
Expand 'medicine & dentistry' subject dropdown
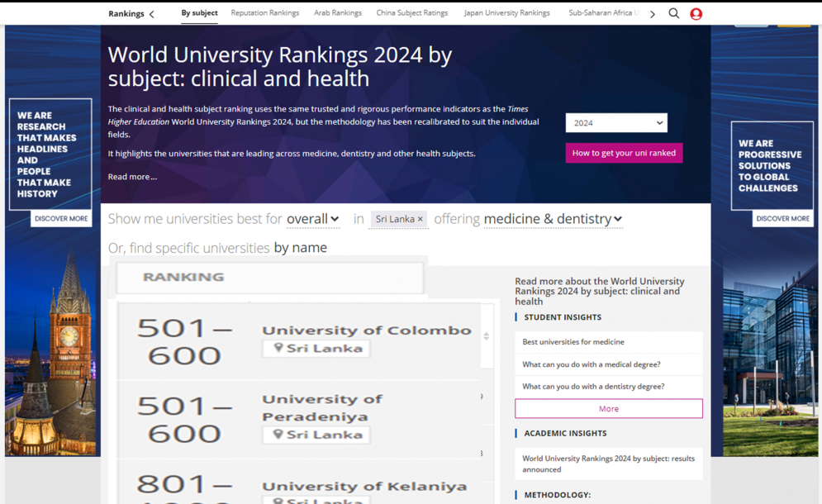click(x=553, y=219)
